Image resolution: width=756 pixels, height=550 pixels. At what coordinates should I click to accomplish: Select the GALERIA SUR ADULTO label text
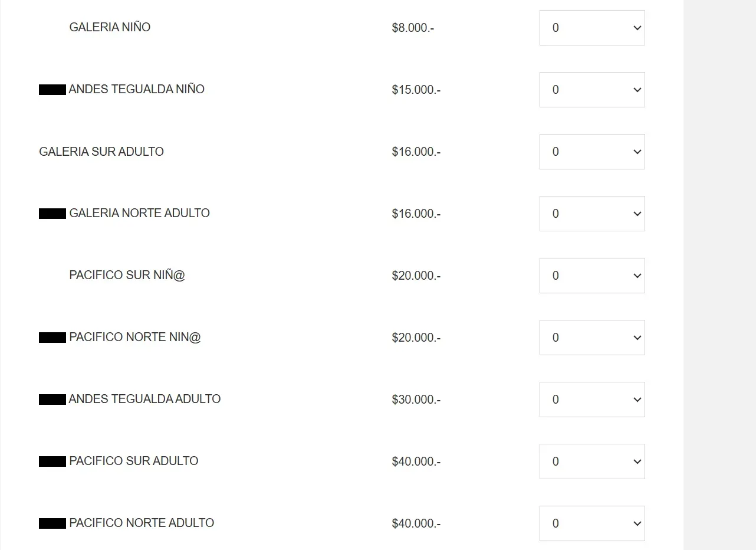101,152
